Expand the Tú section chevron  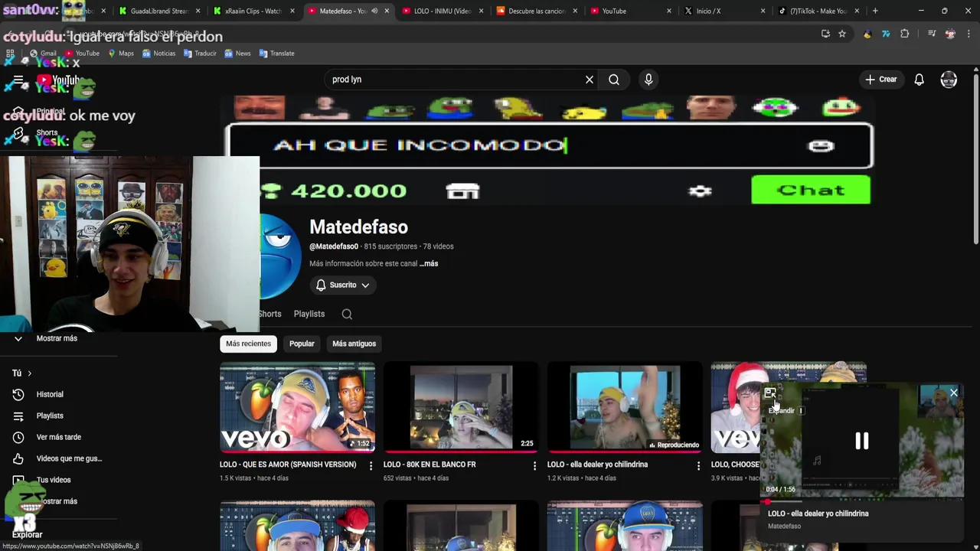29,373
